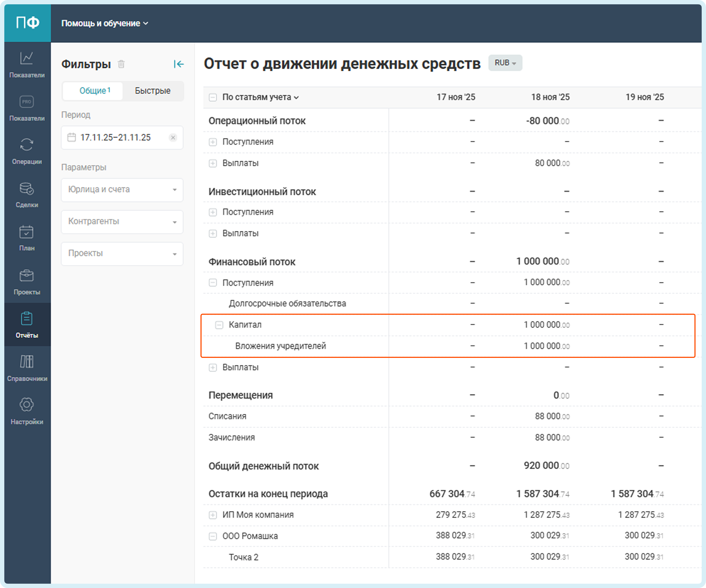
Task: Open the Помощь и обучение menu
Action: coord(104,23)
